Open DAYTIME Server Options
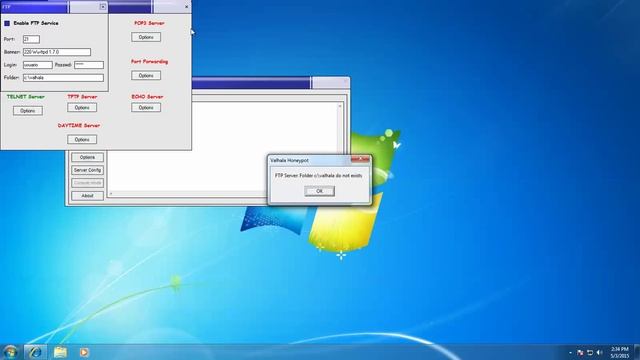The width and height of the screenshot is (640, 360). pos(82,140)
